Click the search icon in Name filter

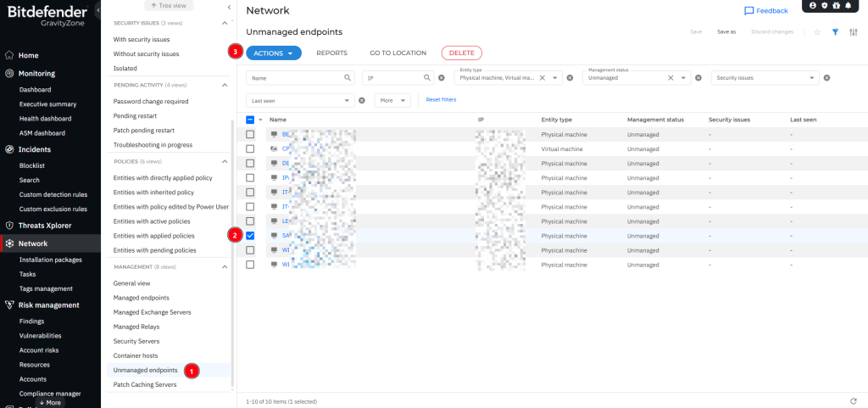[348, 77]
